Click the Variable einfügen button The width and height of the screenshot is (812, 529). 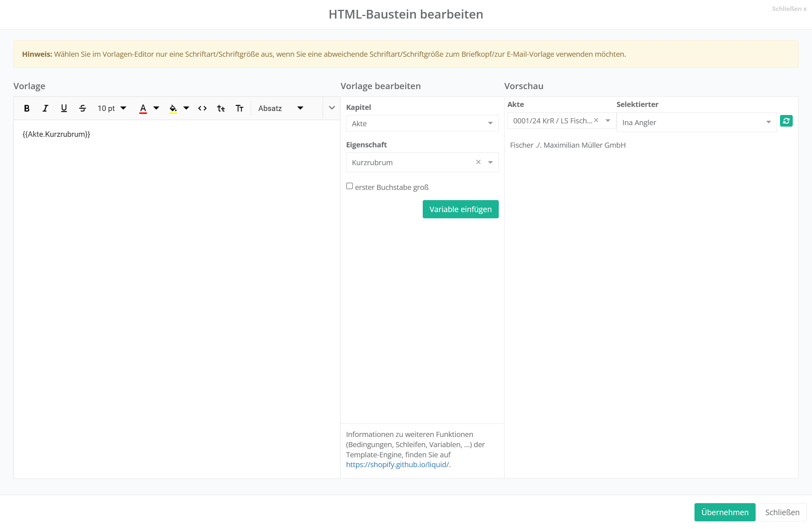click(x=460, y=209)
